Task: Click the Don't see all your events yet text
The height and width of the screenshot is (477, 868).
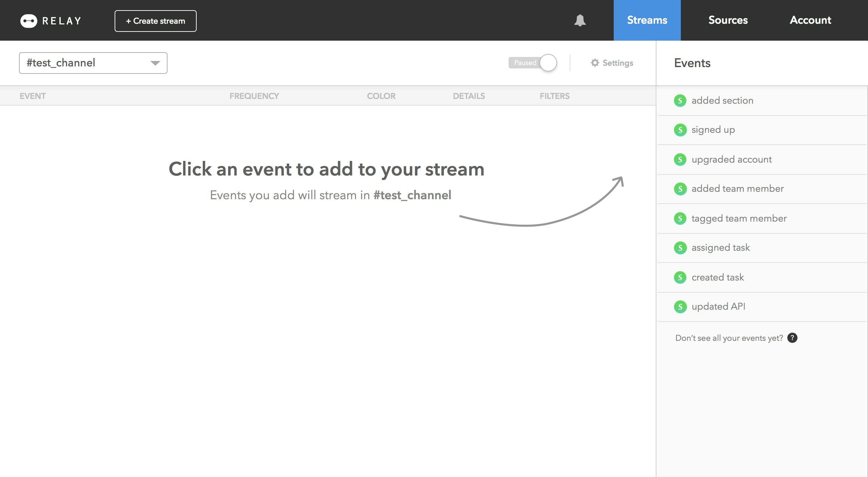Action: [x=729, y=338]
